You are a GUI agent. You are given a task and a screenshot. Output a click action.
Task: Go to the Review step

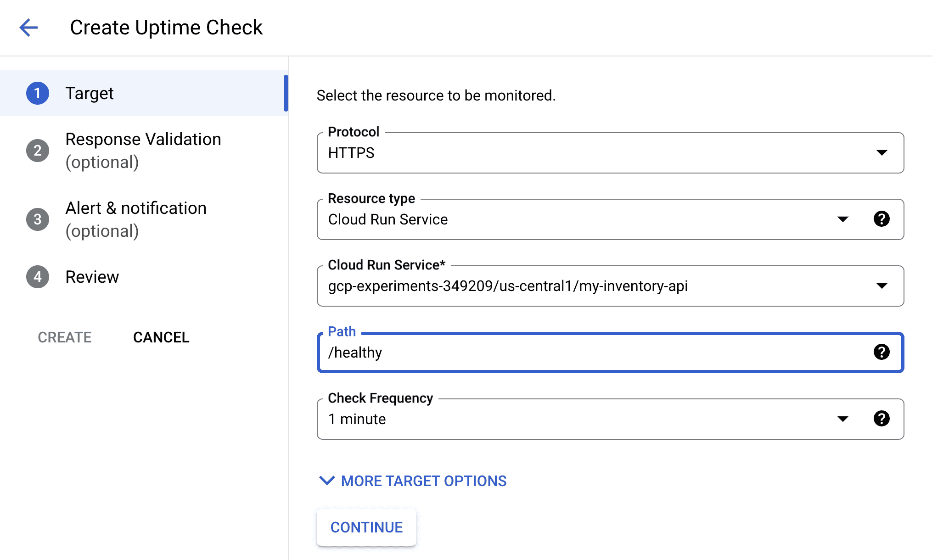pyautogui.click(x=92, y=276)
